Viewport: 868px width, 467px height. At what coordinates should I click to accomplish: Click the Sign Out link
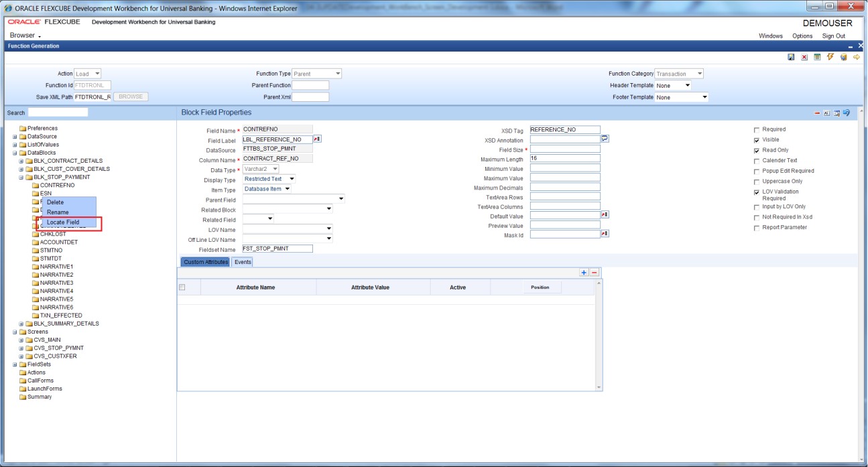click(834, 36)
